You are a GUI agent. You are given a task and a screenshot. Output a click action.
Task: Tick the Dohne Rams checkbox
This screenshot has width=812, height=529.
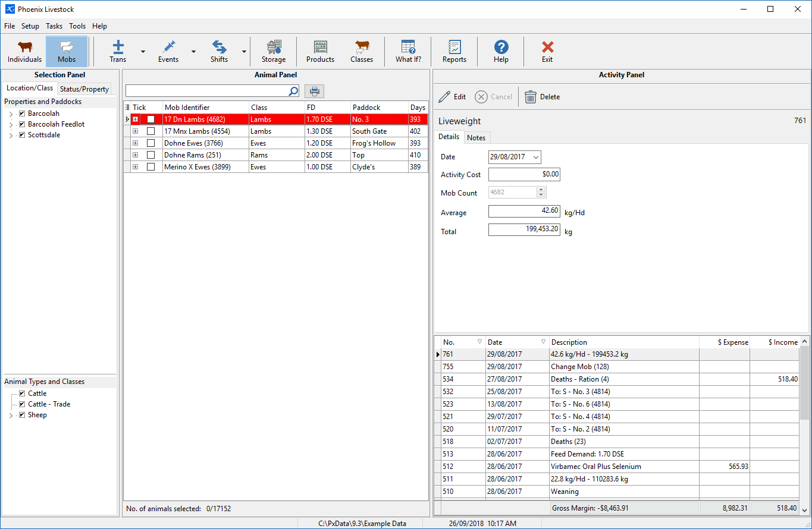tap(151, 155)
